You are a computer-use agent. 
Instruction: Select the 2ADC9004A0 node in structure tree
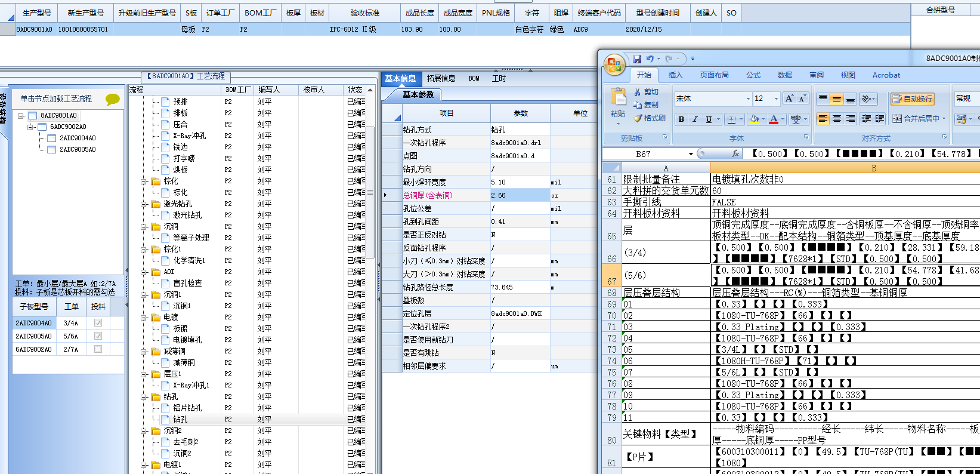(77, 138)
